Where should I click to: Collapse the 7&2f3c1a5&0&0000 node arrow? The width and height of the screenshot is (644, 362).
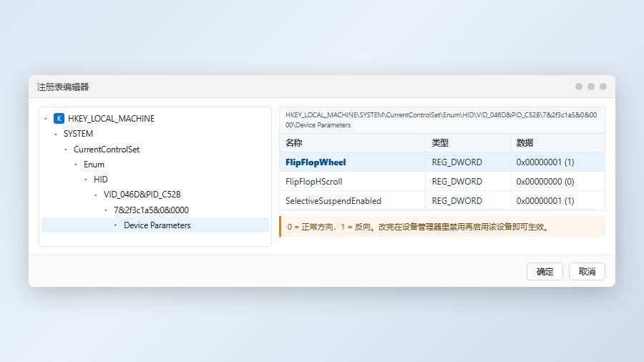pos(106,210)
